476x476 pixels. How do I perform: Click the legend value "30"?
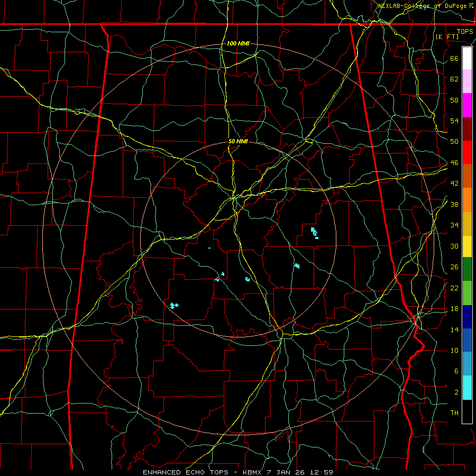tap(454, 246)
